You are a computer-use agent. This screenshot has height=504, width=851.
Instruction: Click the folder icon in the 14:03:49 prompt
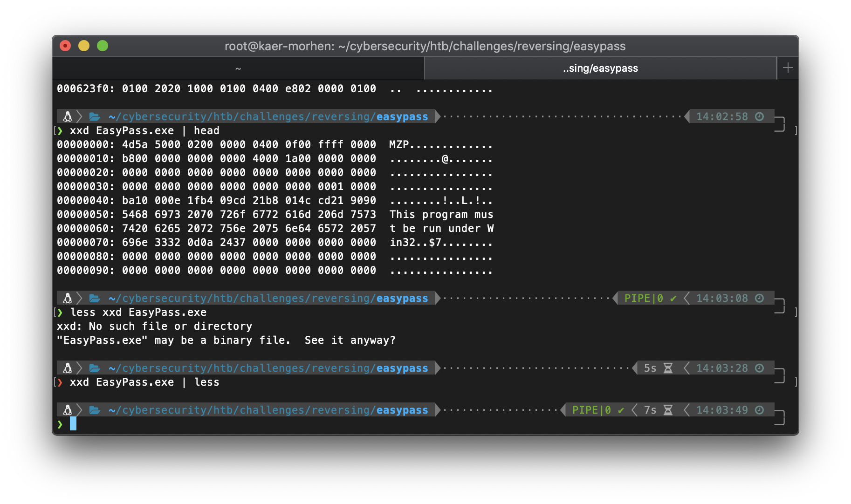tap(95, 410)
